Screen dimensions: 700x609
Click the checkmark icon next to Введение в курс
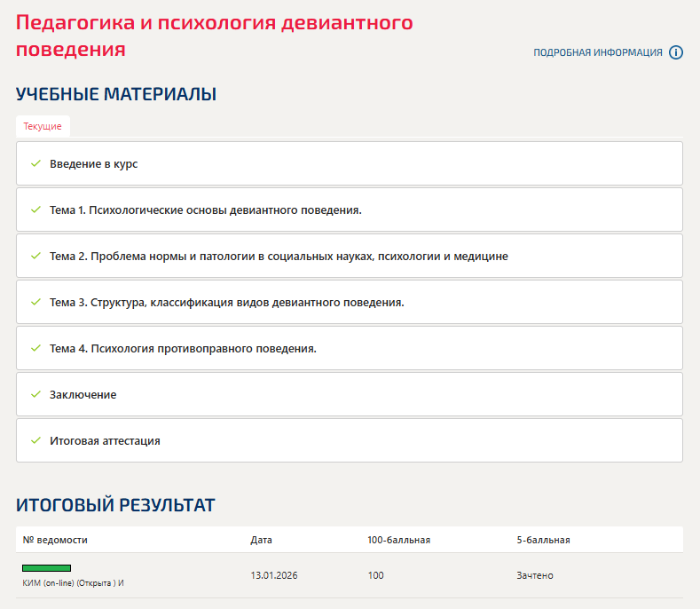pyautogui.click(x=35, y=164)
